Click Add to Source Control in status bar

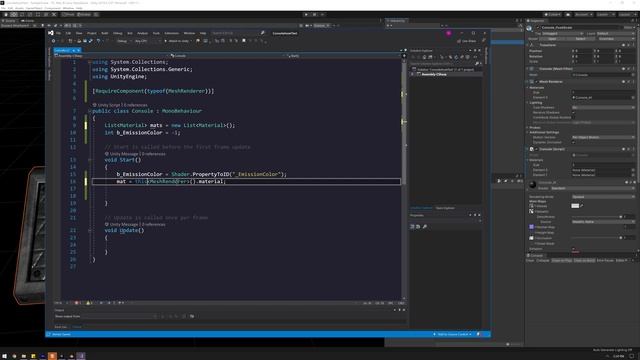tap(453, 334)
